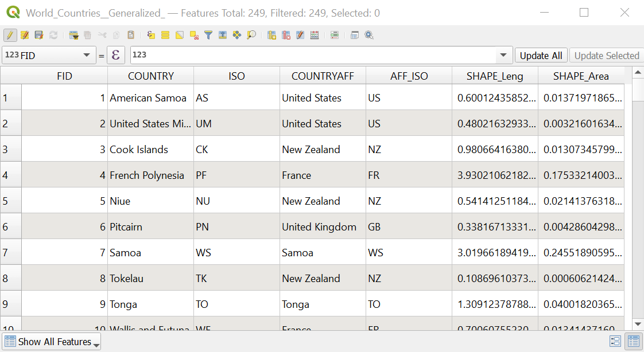The width and height of the screenshot is (644, 352).
Task: Click the Update All button
Action: click(540, 55)
